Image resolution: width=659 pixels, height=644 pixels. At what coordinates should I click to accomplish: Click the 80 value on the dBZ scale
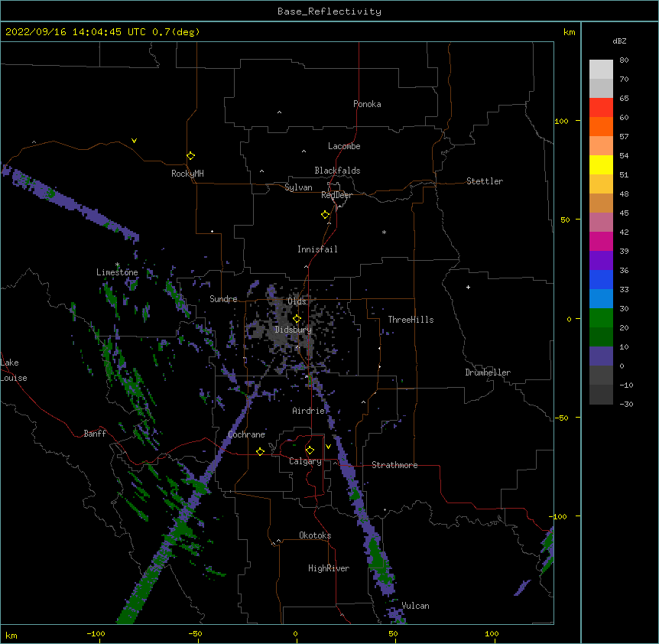tap(624, 60)
